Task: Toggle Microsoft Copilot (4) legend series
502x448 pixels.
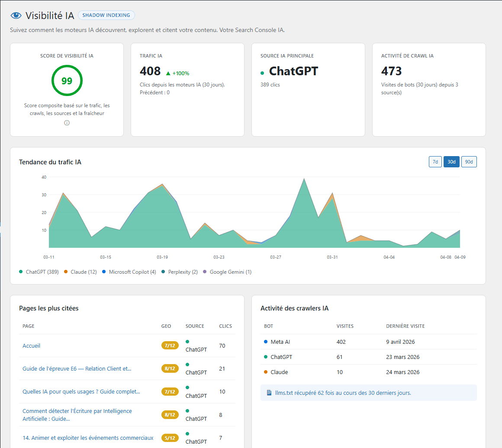Action: pos(129,272)
